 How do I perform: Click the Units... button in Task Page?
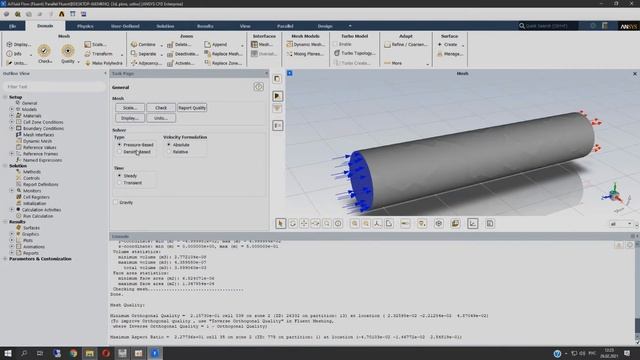click(x=161, y=118)
